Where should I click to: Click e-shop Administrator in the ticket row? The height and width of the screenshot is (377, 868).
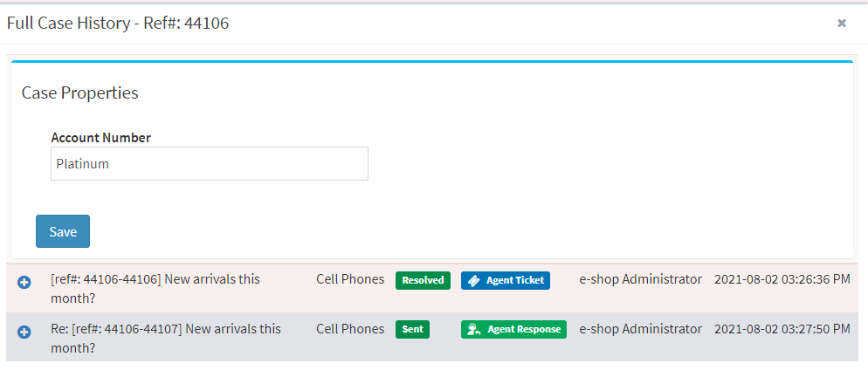pos(640,279)
